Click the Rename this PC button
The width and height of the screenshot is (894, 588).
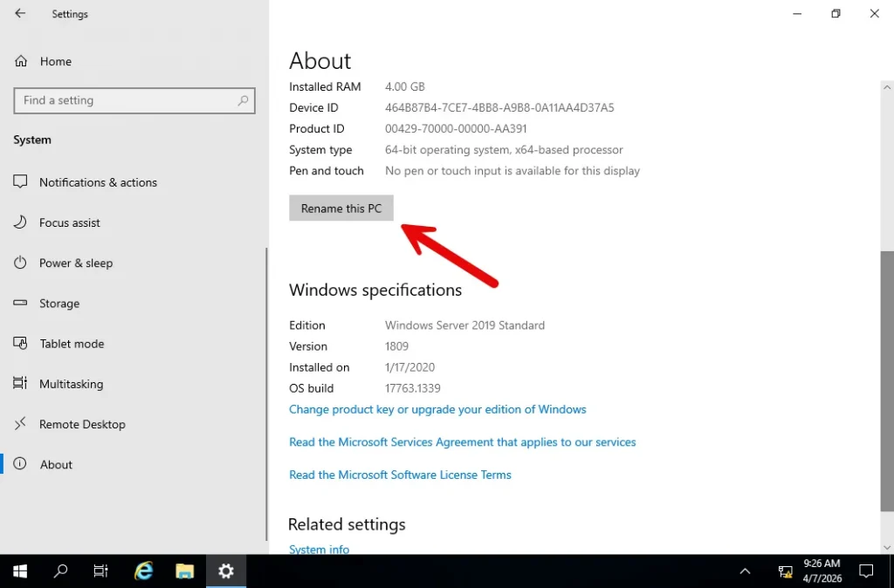tap(341, 209)
